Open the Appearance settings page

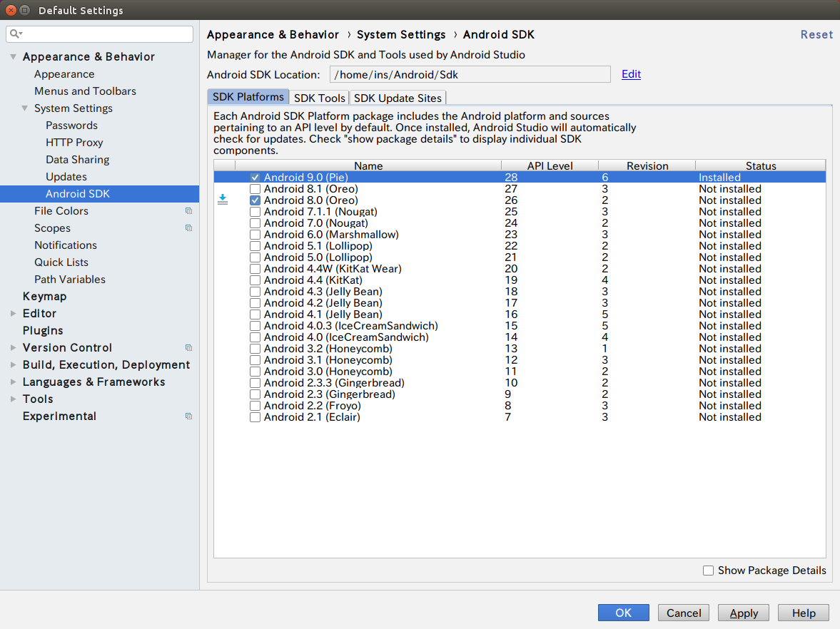coord(64,74)
